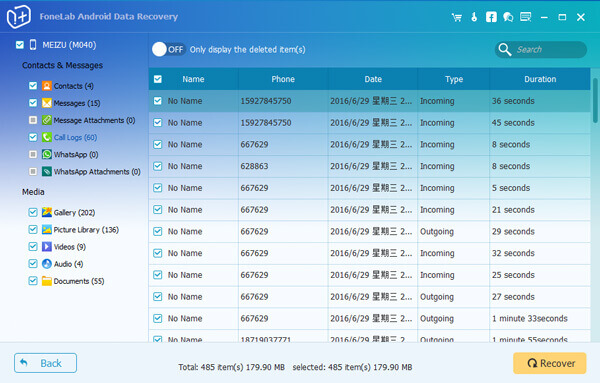Viewport: 600px width, 383px height.
Task: Click the Audio disc icon
Action: tap(47, 264)
